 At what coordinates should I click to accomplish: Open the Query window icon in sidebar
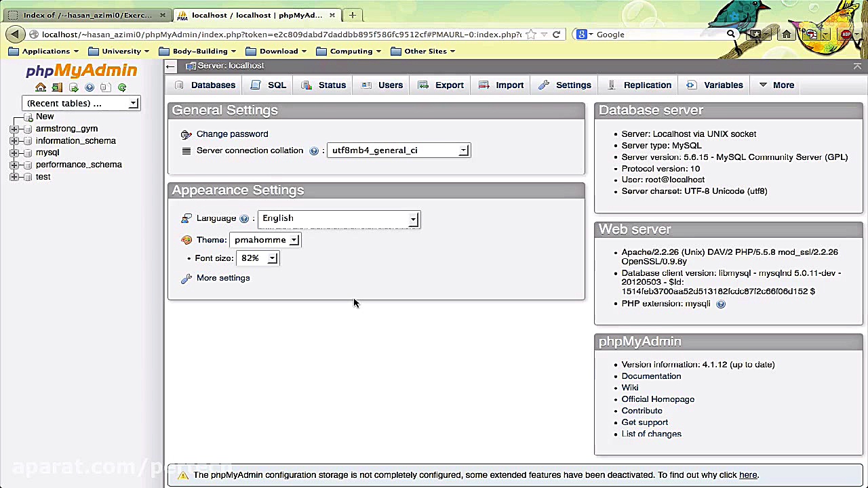(73, 87)
